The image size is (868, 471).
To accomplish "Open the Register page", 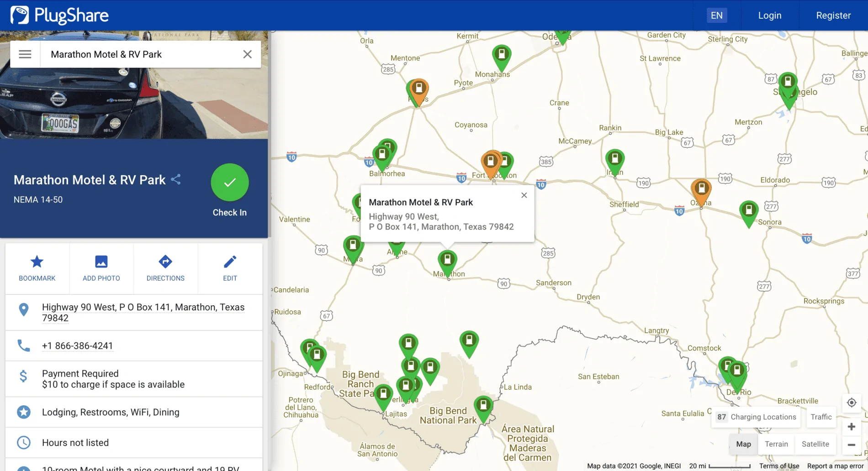I will (x=833, y=16).
